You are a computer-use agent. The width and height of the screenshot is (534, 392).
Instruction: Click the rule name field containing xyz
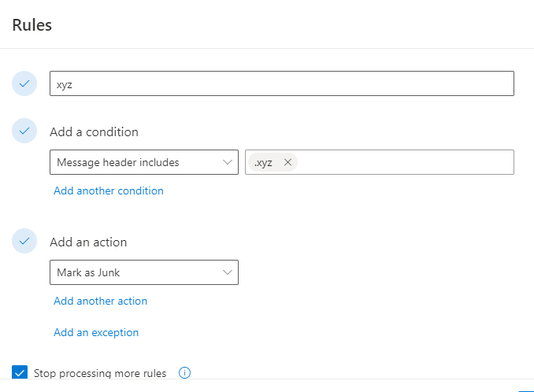(281, 83)
